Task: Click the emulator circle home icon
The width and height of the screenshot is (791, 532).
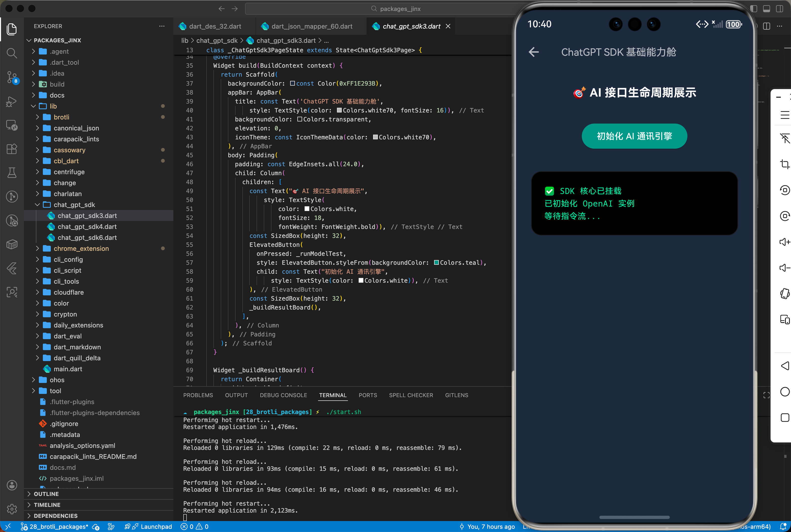Action: click(x=785, y=392)
